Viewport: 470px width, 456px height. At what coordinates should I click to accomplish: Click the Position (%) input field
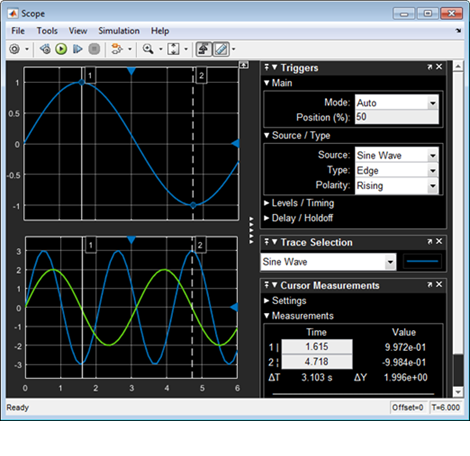(397, 117)
